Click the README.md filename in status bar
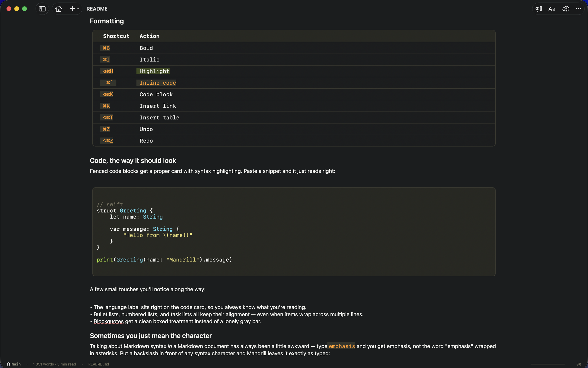Screen dimensions: 588x368 tap(99, 364)
